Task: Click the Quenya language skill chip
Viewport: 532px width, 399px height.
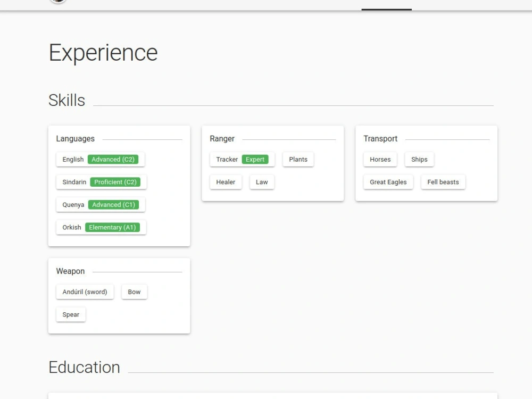Action: click(101, 205)
